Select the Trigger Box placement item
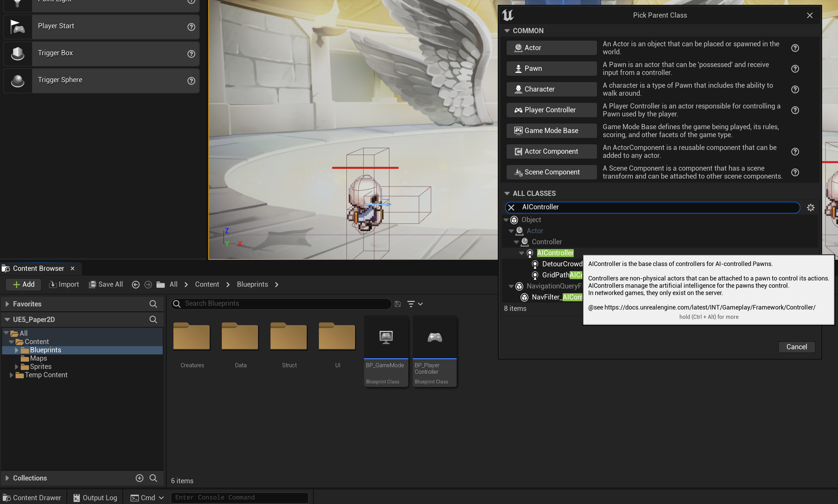Image resolution: width=838 pixels, height=504 pixels. [x=101, y=54]
